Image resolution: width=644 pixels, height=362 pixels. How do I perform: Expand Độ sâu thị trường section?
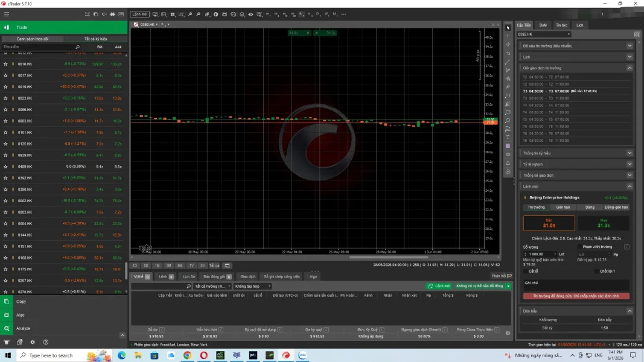630,46
